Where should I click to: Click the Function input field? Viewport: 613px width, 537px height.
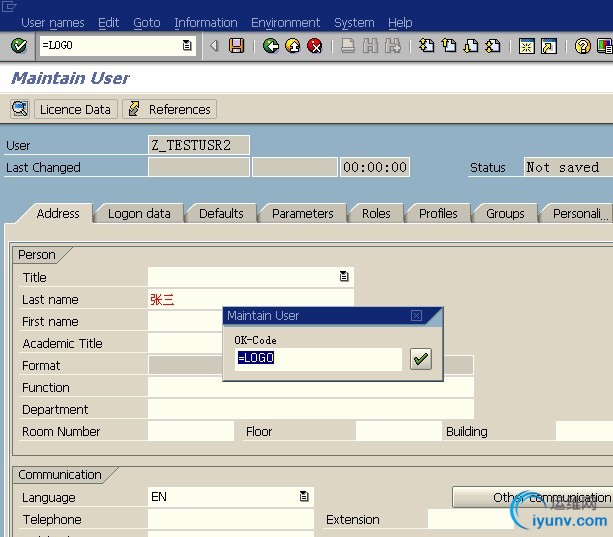pos(311,387)
